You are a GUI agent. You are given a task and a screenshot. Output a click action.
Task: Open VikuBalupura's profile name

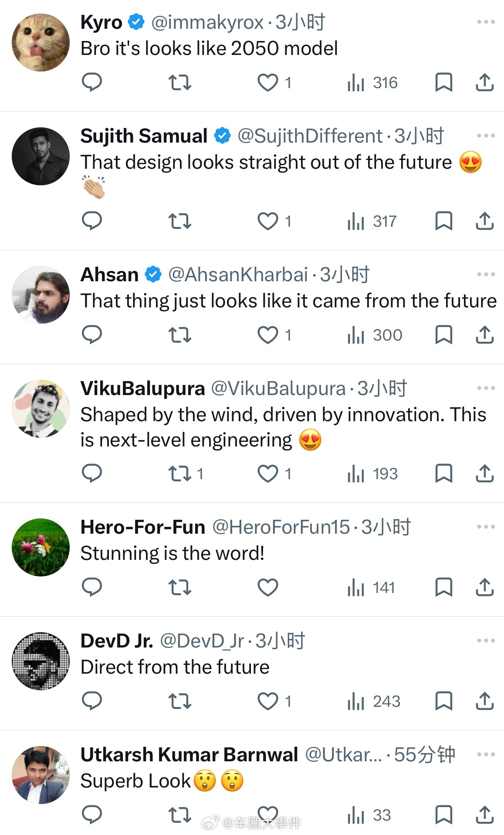[x=142, y=388]
